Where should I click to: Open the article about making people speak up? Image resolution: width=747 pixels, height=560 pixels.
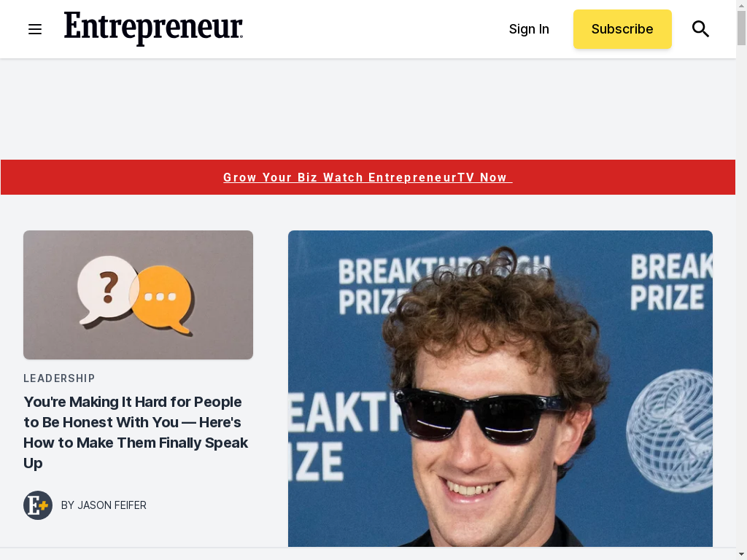pyautogui.click(x=136, y=432)
